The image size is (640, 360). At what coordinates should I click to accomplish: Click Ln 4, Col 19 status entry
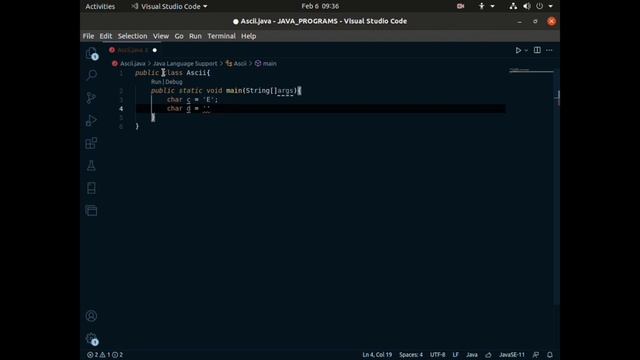(377, 355)
